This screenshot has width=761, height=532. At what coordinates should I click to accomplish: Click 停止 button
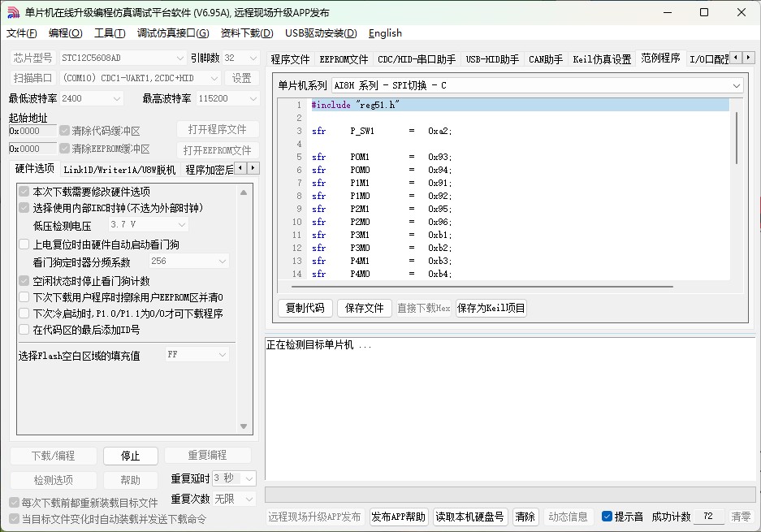(x=130, y=456)
